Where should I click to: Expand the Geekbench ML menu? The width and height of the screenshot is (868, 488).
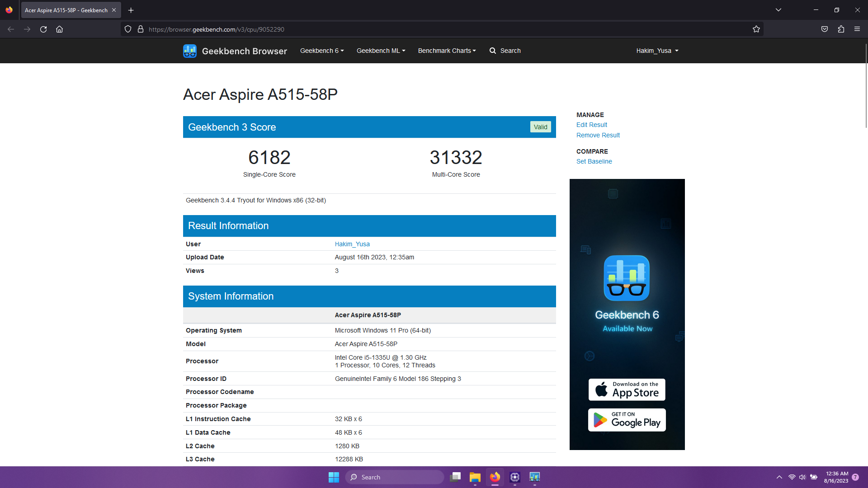[x=381, y=51]
